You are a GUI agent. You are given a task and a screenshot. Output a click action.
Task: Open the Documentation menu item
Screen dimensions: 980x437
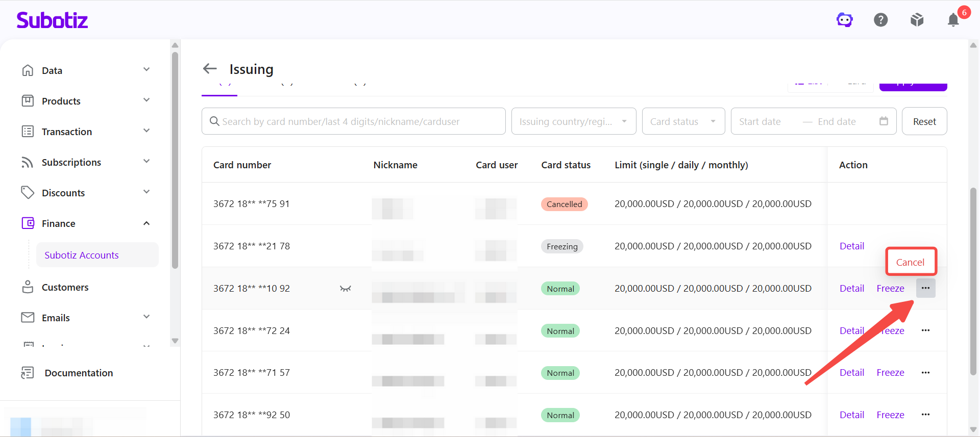(x=79, y=373)
